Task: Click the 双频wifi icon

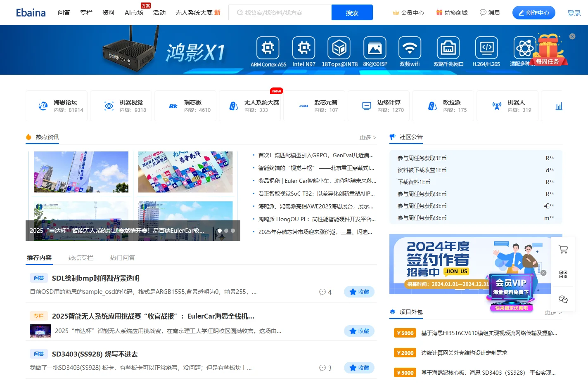Action: click(410, 48)
